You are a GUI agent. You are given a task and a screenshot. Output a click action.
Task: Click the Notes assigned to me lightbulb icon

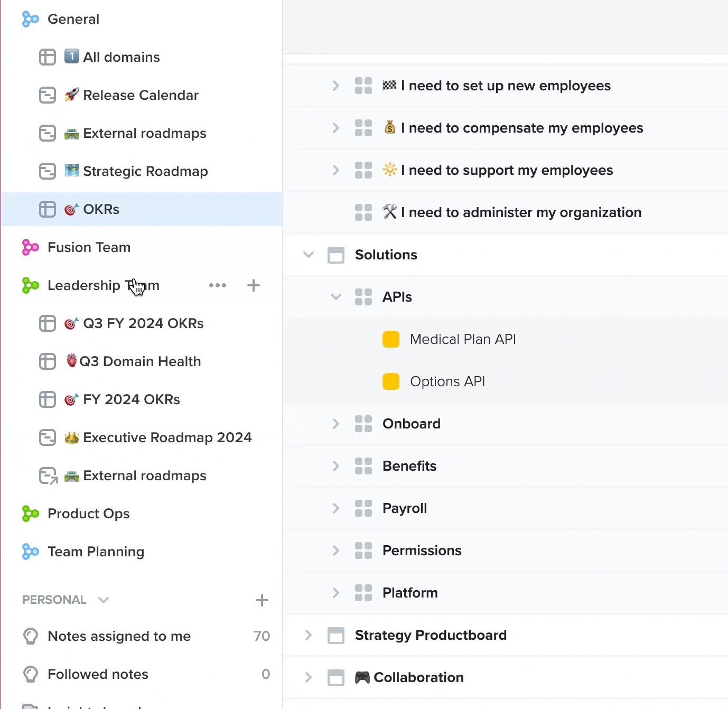[x=30, y=636]
